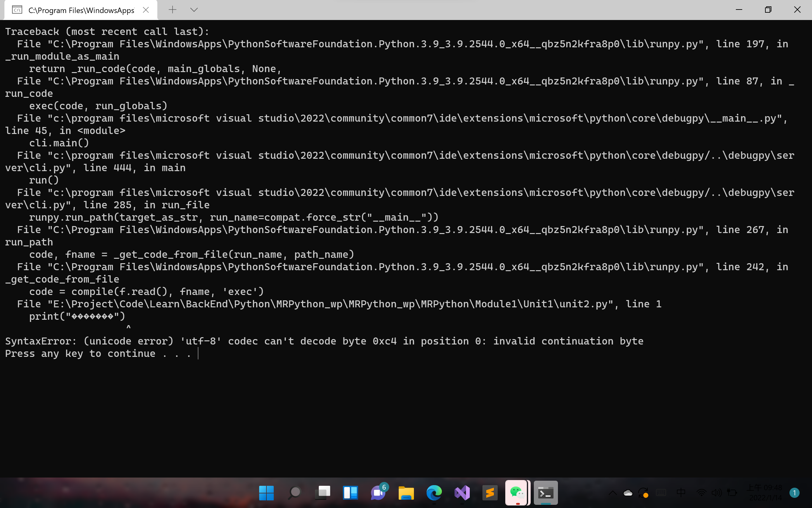
Task: Click the 'code = compile(f.read()' line
Action: pyautogui.click(x=146, y=292)
